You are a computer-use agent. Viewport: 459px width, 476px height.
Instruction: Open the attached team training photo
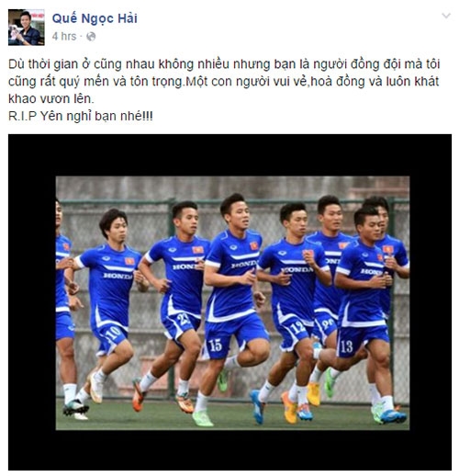tap(232, 302)
